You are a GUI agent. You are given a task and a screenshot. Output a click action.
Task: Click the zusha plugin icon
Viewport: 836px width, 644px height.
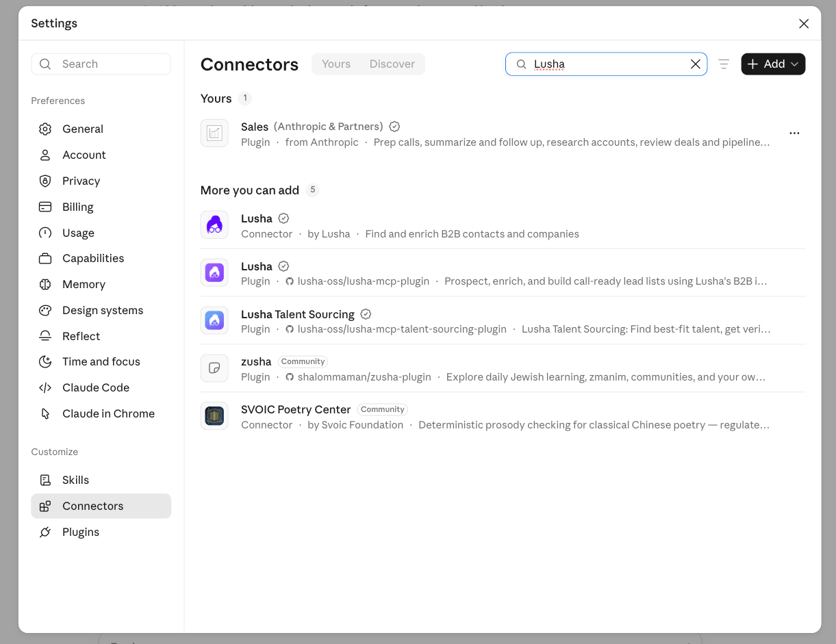(x=214, y=368)
